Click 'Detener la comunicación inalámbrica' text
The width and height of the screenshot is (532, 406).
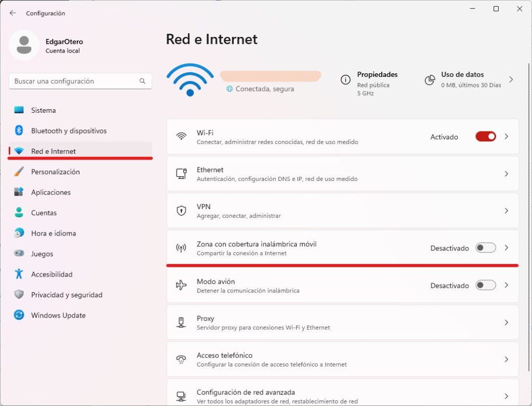[248, 291]
